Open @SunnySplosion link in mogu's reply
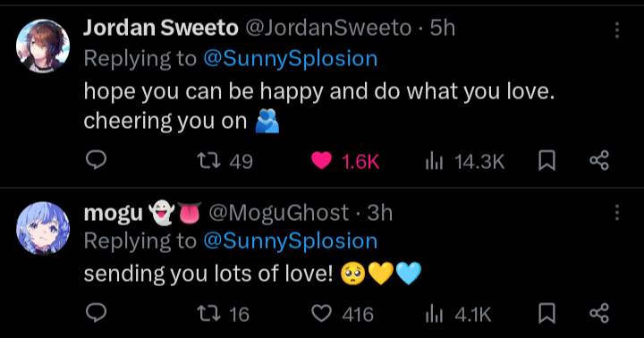Image resolution: width=644 pixels, height=338 pixels. (291, 241)
